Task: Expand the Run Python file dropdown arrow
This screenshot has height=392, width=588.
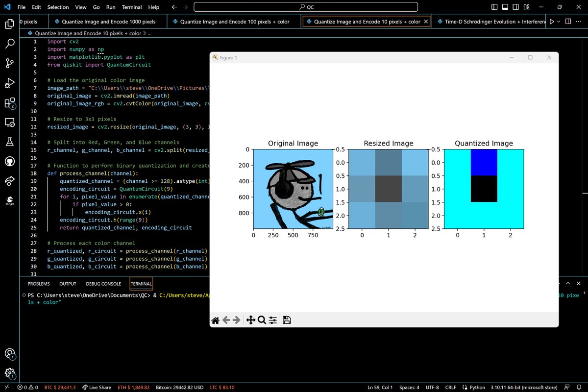Action: 559,22
